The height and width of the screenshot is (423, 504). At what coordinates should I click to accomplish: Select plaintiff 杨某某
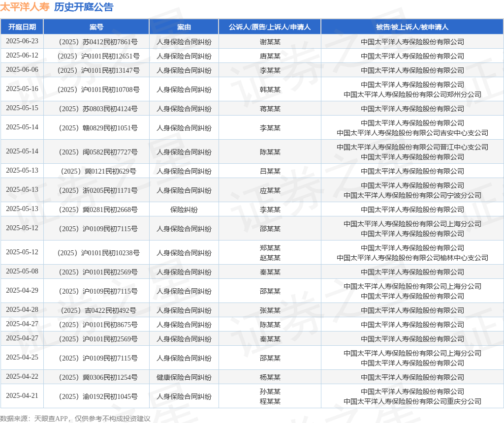click(x=270, y=377)
